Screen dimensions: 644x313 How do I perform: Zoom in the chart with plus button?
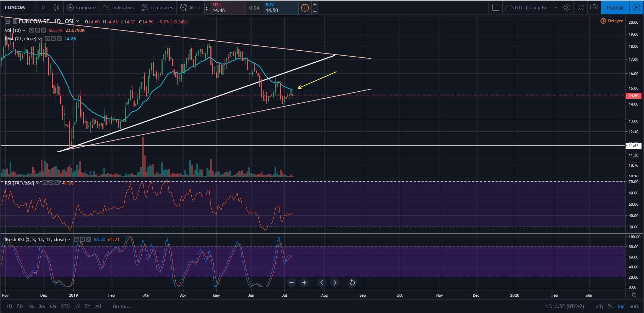pyautogui.click(x=304, y=283)
